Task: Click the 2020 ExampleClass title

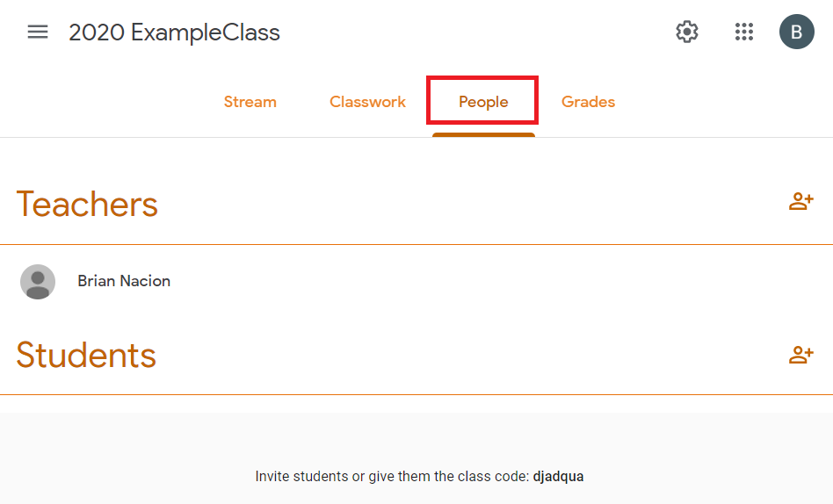Action: click(x=174, y=32)
